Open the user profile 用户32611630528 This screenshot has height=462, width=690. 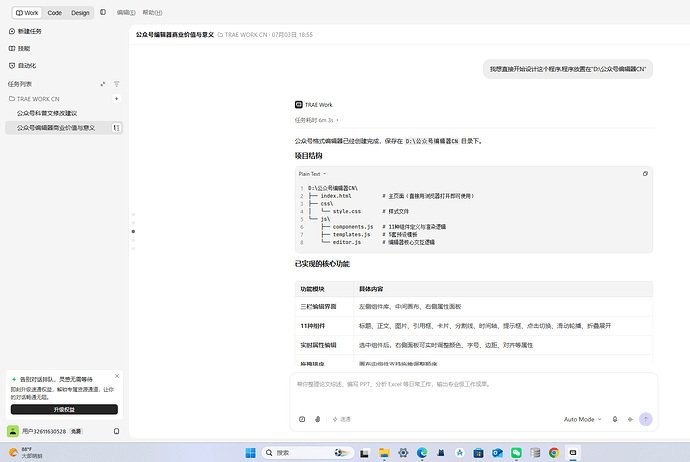click(44, 431)
